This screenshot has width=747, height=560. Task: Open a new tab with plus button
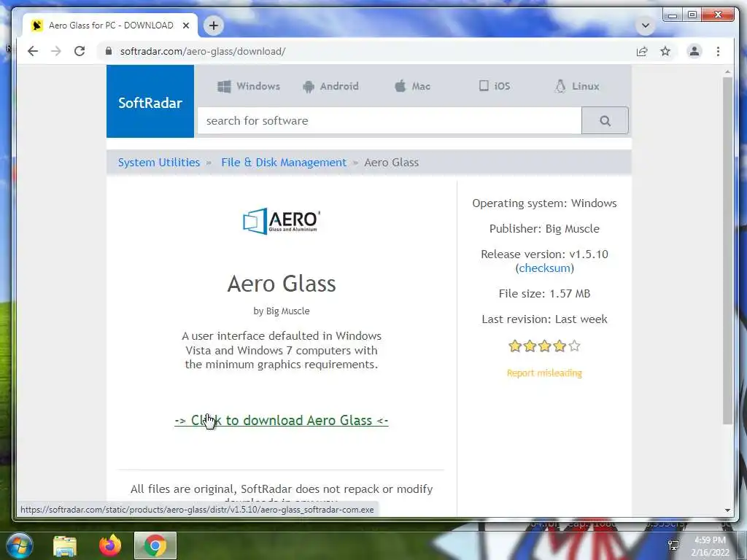tap(214, 26)
